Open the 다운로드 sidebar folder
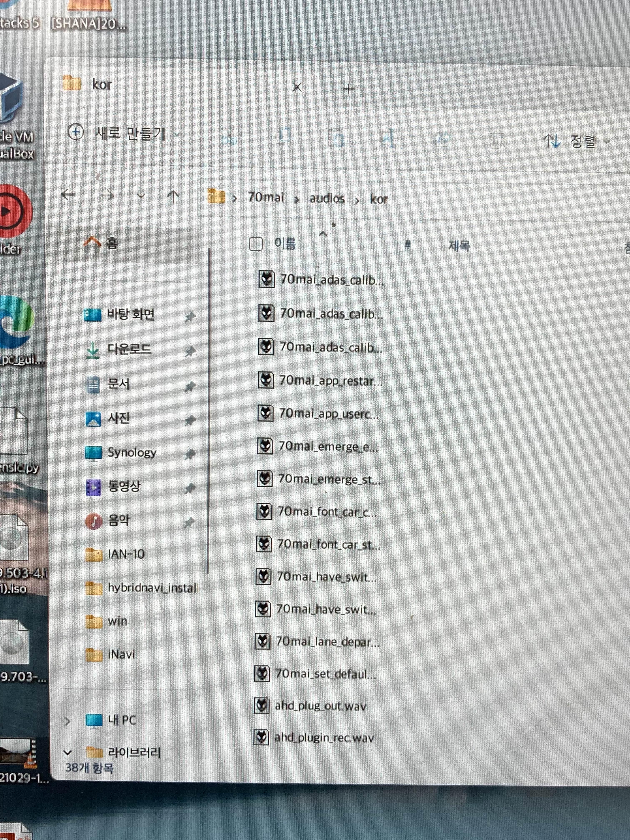The height and width of the screenshot is (840, 630). pos(129,349)
